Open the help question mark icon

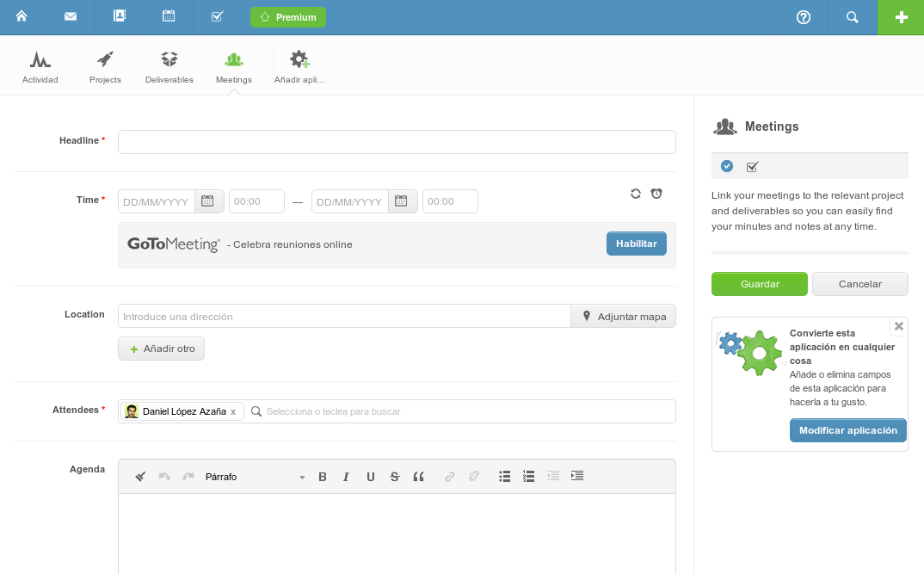tap(804, 17)
